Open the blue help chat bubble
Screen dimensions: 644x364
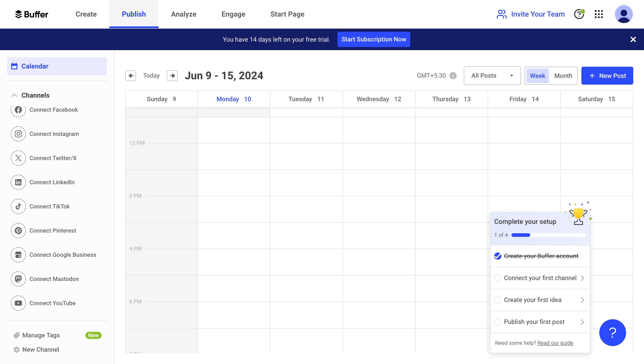(x=612, y=333)
